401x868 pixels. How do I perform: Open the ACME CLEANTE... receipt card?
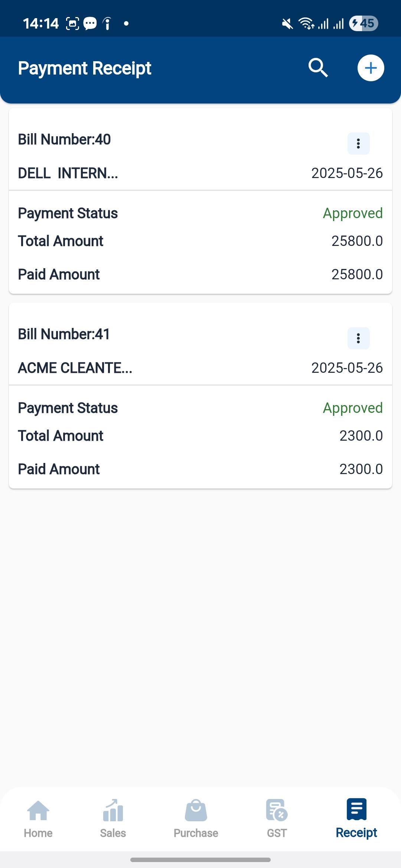point(75,368)
